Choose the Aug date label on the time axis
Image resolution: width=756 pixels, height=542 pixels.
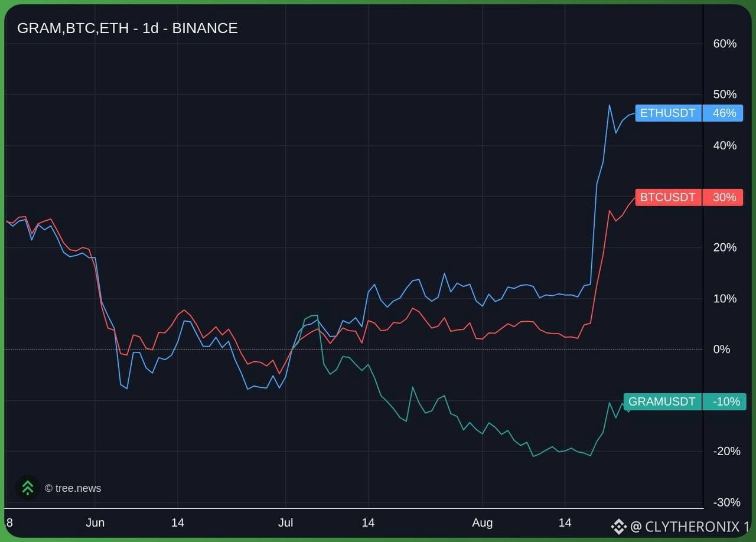[483, 523]
